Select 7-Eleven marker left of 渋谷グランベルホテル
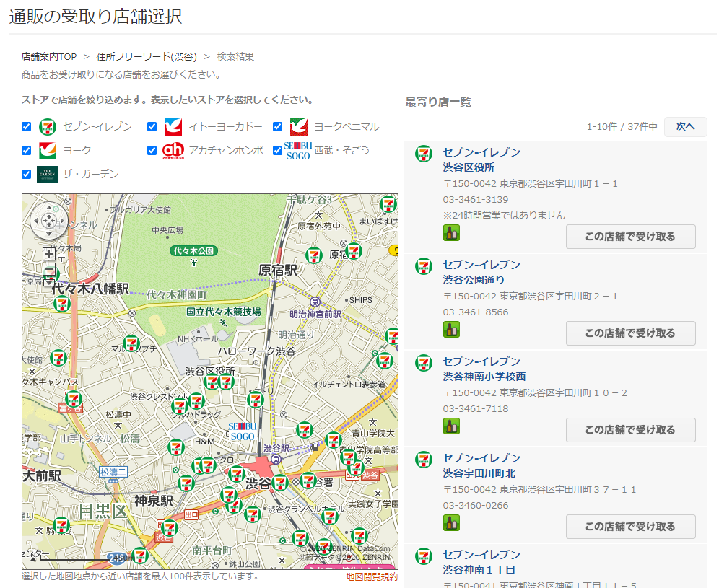This screenshot has width=719, height=588. (252, 514)
